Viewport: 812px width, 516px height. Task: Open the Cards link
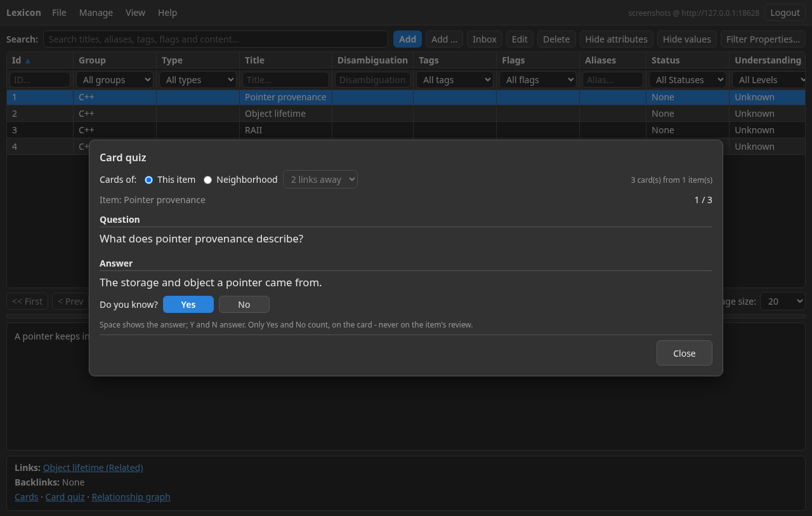(x=27, y=497)
